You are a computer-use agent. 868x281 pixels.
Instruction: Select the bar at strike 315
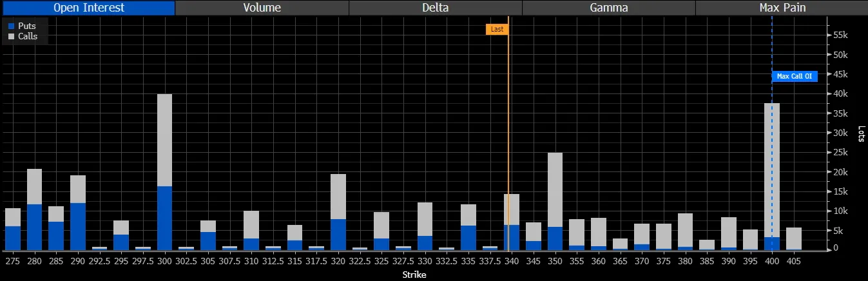click(294, 237)
